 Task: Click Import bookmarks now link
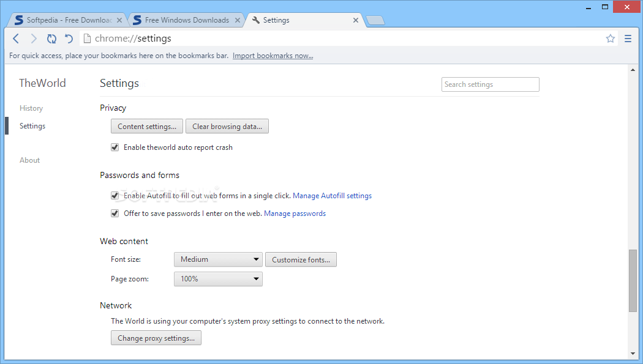pyautogui.click(x=273, y=56)
